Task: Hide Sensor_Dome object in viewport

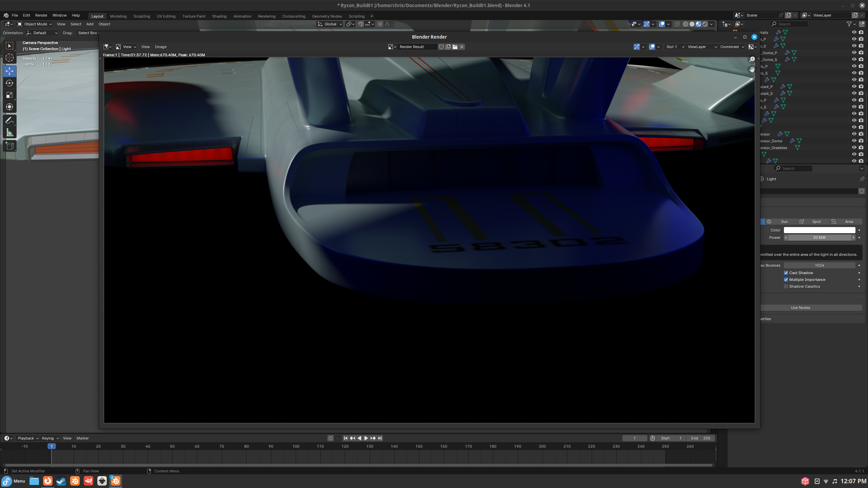Action: click(x=854, y=141)
